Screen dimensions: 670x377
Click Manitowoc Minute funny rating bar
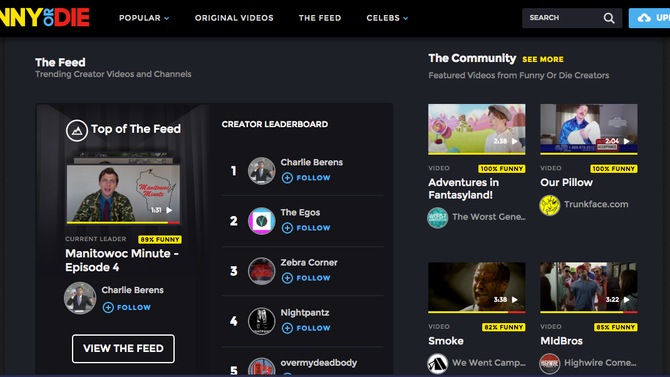pos(123,223)
